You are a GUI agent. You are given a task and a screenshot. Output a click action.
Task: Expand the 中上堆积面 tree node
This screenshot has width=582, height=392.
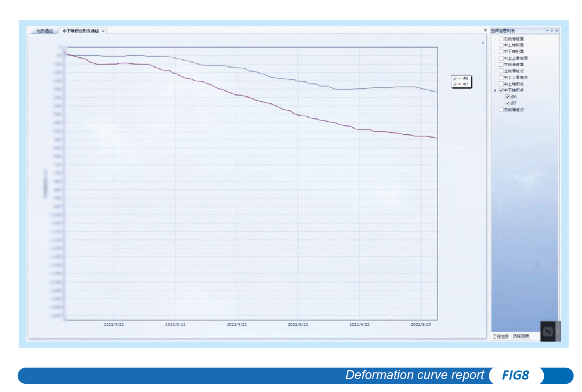[495, 45]
